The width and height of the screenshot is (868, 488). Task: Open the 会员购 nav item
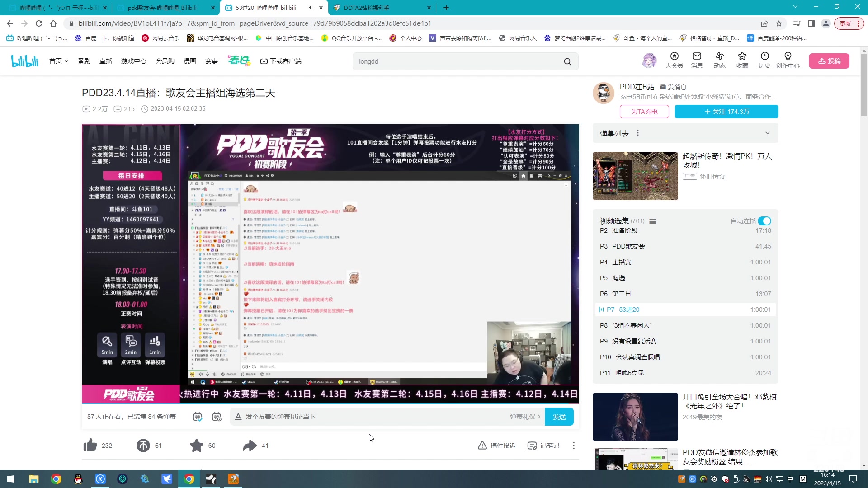165,61
